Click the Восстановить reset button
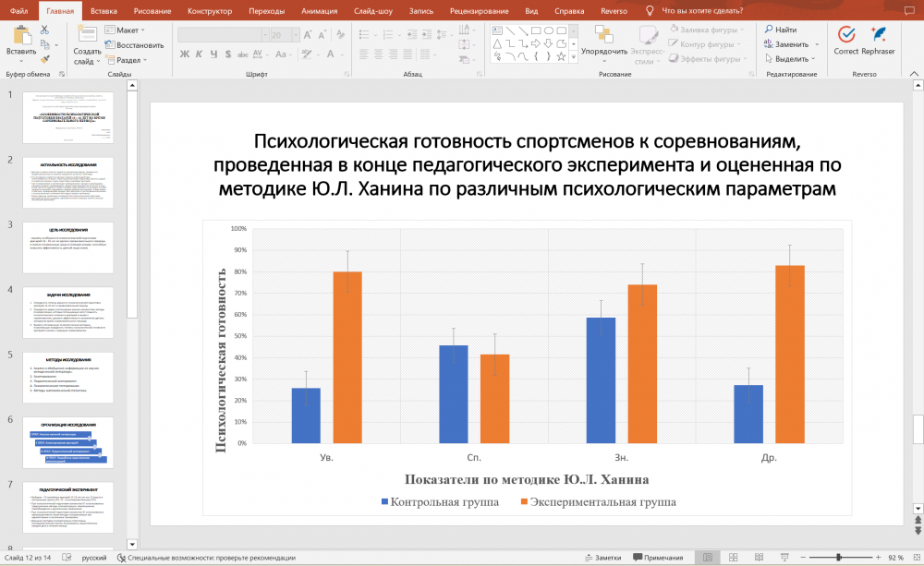 (133, 44)
